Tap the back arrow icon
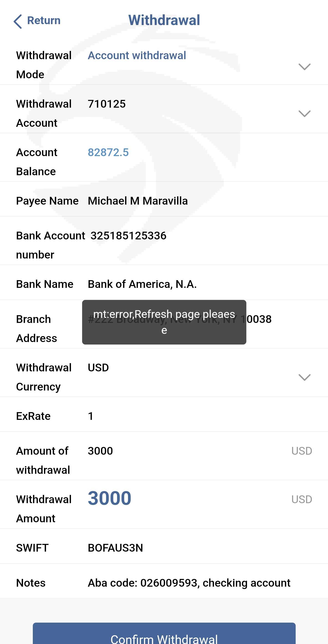Viewport: 328px width, 644px height. coord(18,21)
